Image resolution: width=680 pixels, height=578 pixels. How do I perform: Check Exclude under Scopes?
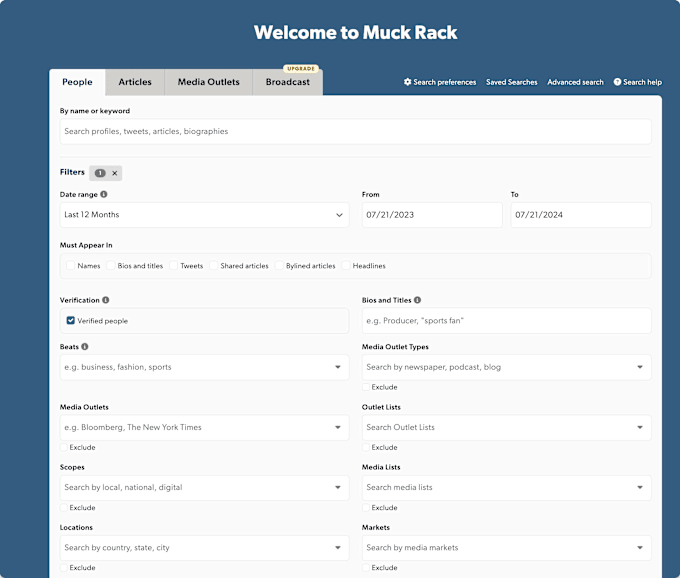[x=64, y=507]
